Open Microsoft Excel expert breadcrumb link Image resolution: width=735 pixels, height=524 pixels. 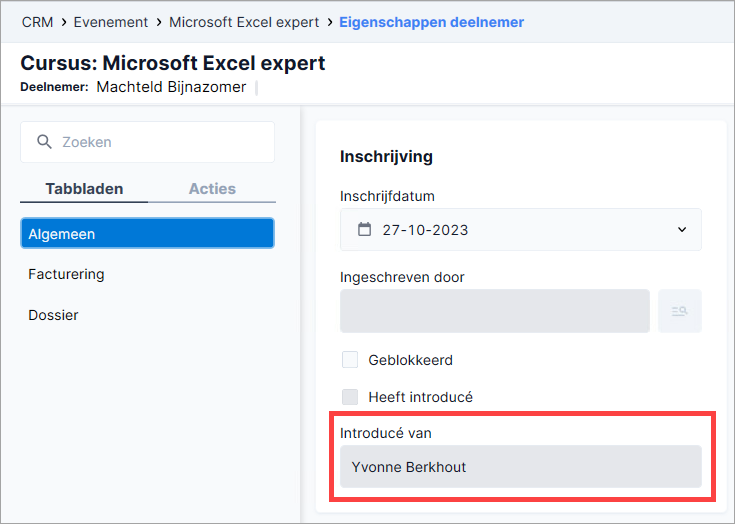pos(244,22)
